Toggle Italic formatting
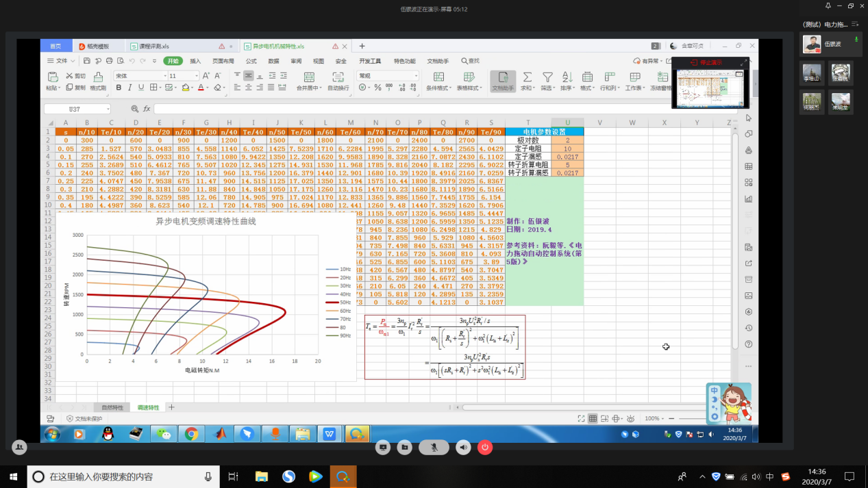The width and height of the screenshot is (868, 488). tap(130, 88)
